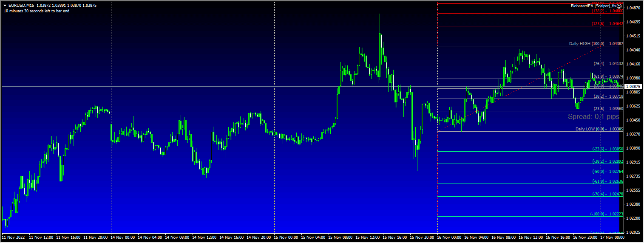The height and width of the screenshot is (243, 644).
Task: Click 1.03270 on the price scale
Action: point(634,134)
